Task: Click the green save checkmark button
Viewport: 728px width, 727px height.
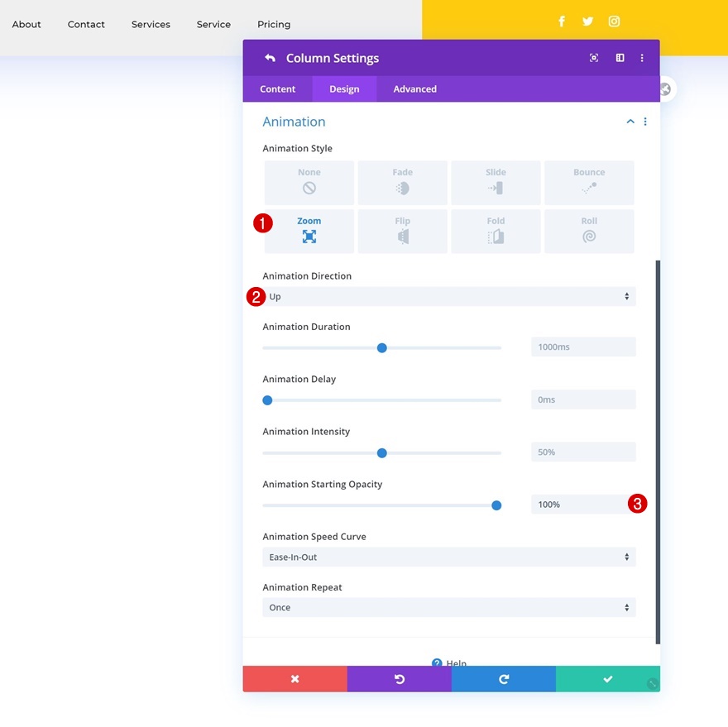Action: (x=608, y=679)
